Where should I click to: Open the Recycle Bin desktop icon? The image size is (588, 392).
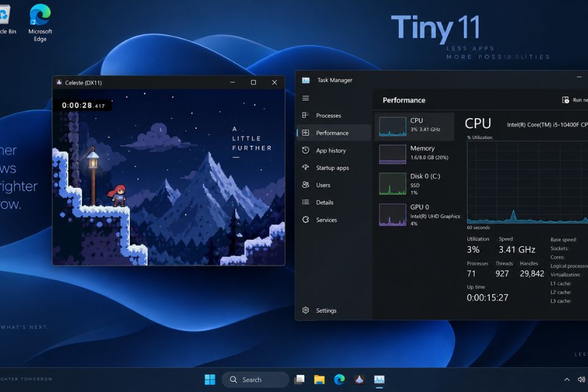coord(6,19)
